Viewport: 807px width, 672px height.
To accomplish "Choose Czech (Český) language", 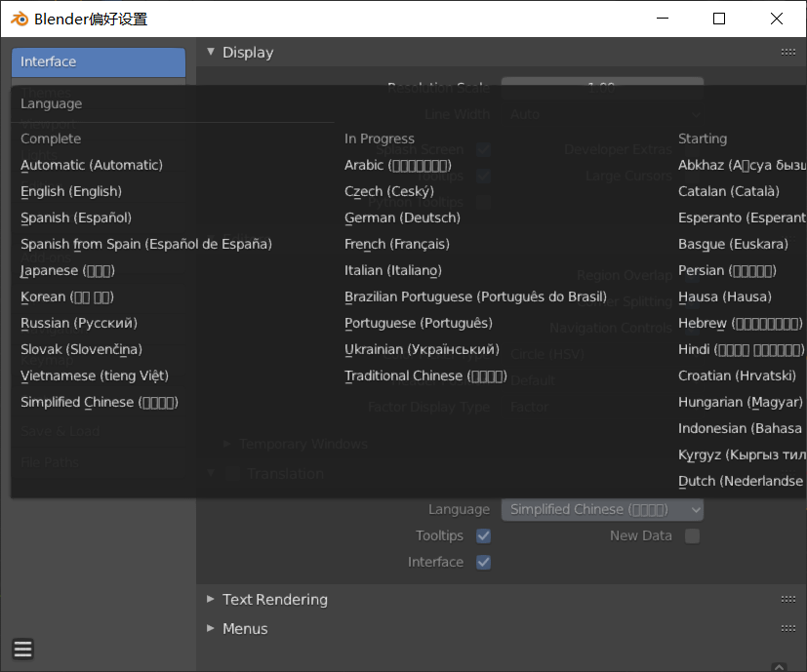I will (389, 191).
